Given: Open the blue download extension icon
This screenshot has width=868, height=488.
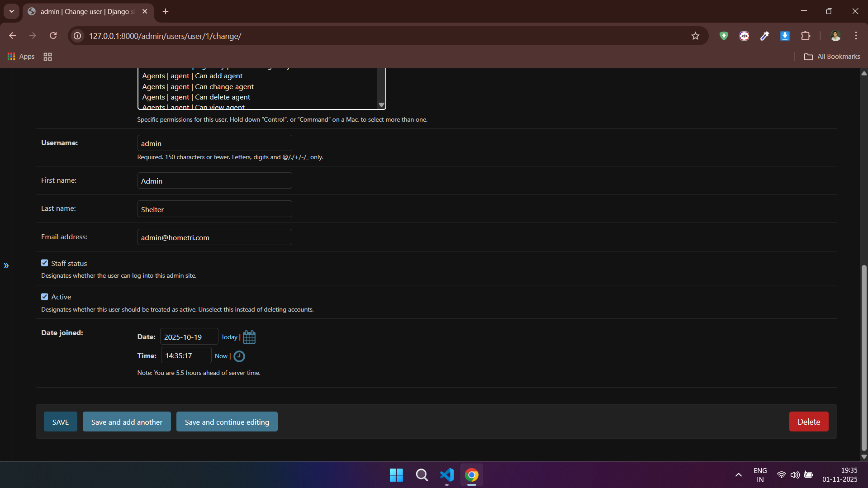Looking at the screenshot, I should (785, 36).
